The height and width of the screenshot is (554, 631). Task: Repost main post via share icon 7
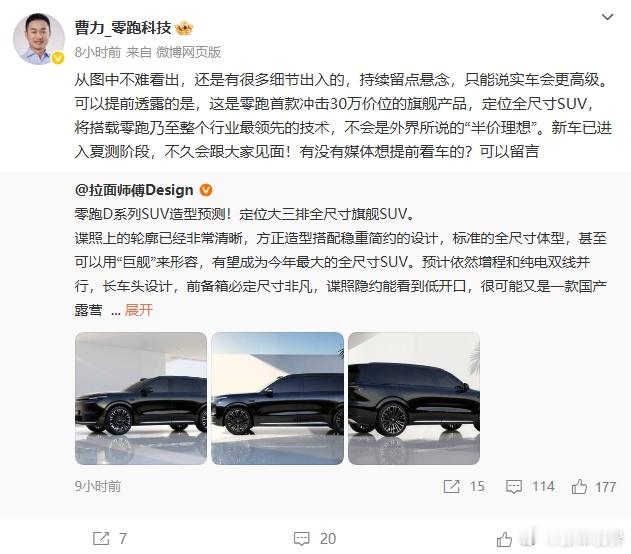tap(101, 538)
